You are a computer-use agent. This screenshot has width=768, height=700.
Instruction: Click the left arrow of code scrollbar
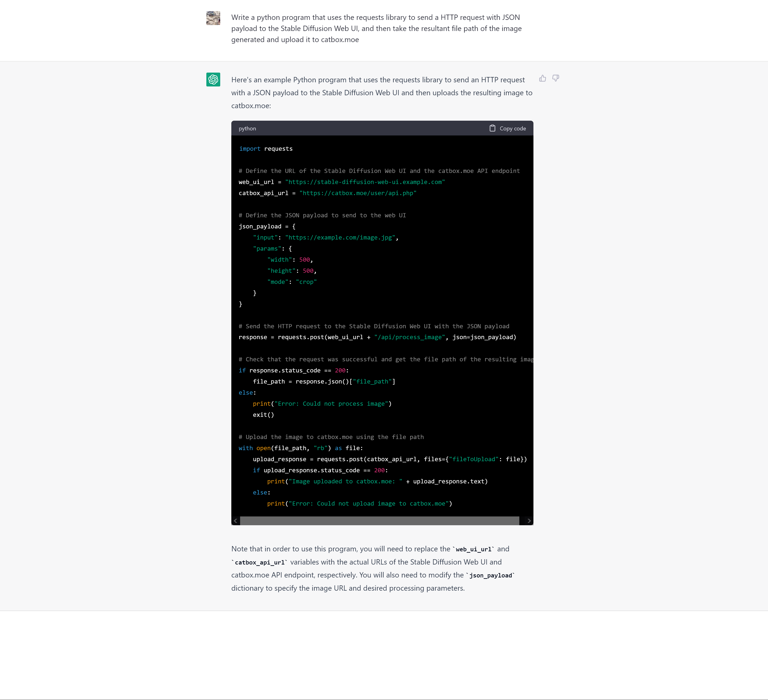click(235, 521)
